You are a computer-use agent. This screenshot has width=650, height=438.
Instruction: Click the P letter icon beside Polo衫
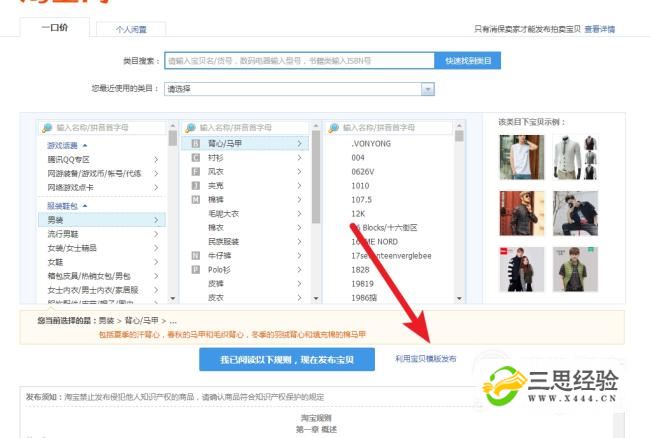point(197,269)
